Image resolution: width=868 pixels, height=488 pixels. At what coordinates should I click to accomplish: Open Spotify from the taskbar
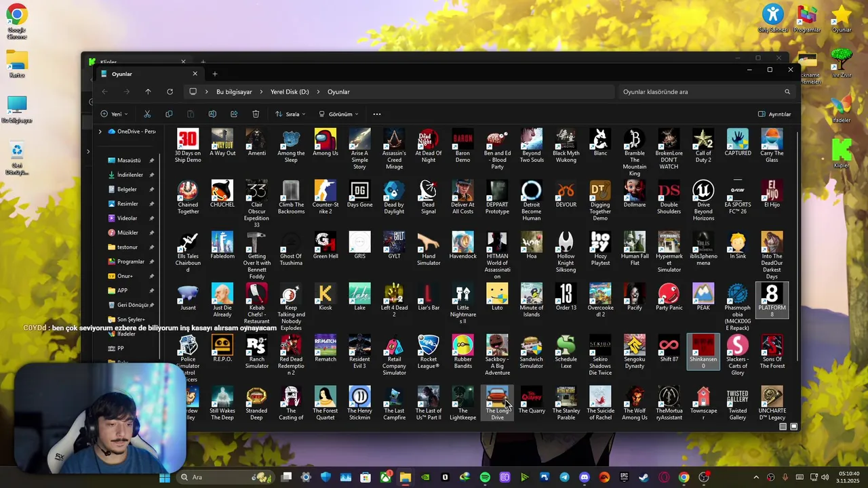[485, 477]
